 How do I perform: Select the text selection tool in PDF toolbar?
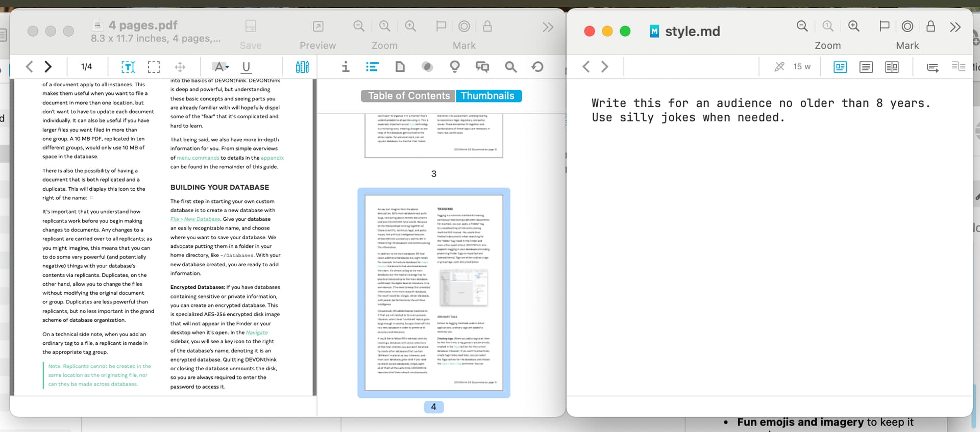click(x=128, y=67)
